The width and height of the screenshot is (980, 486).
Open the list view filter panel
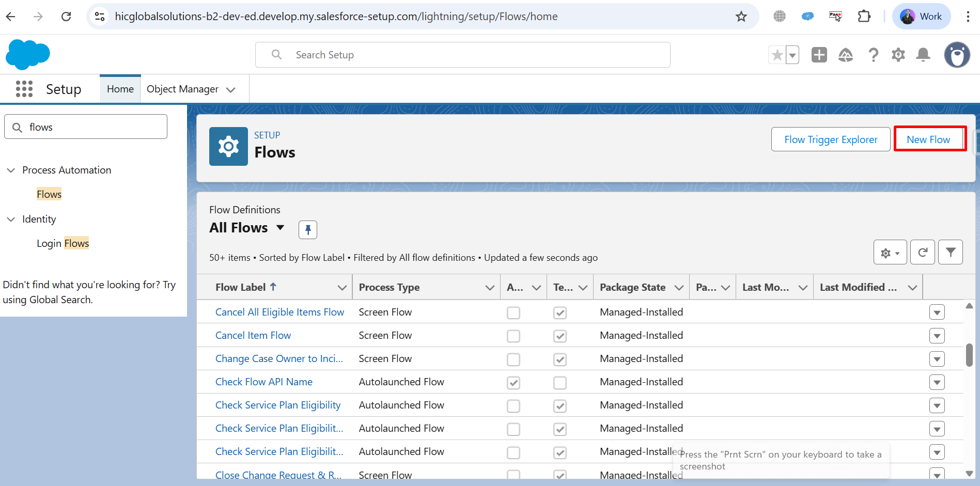[x=950, y=253]
